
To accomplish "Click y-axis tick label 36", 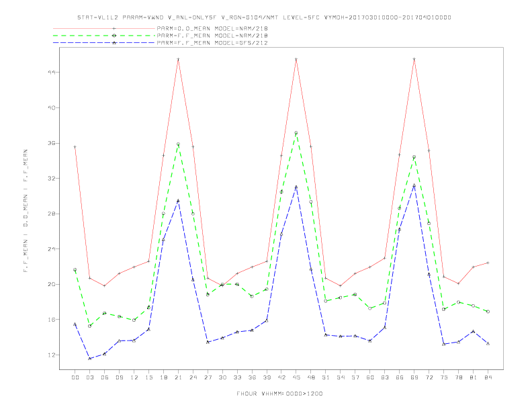I will pyautogui.click(x=52, y=143).
